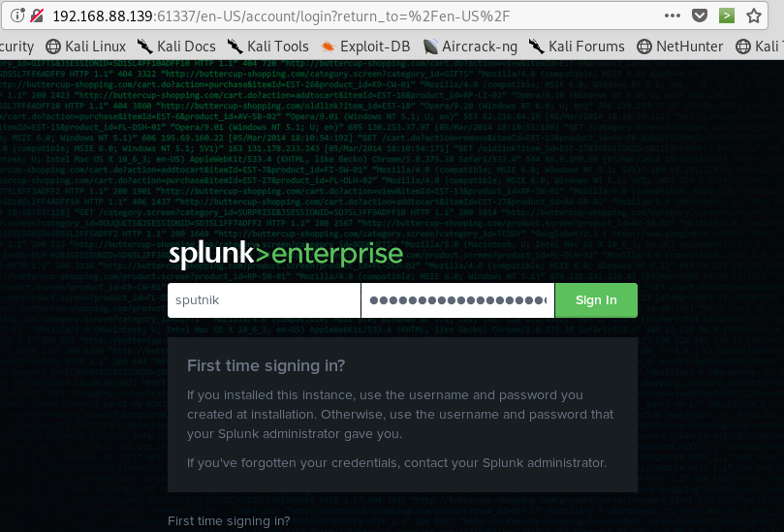The width and height of the screenshot is (784, 532).
Task: Click the site information icon in address bar
Action: tap(17, 16)
